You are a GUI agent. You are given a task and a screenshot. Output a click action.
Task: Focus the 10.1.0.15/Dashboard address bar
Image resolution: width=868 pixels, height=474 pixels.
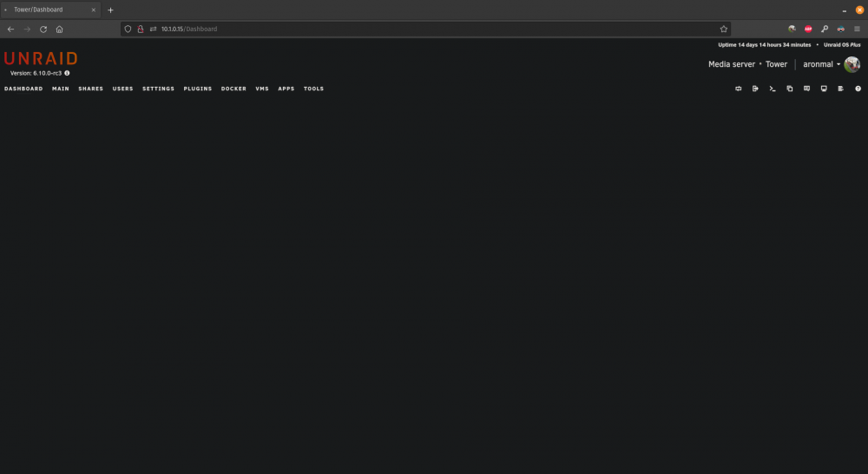[x=425, y=30]
